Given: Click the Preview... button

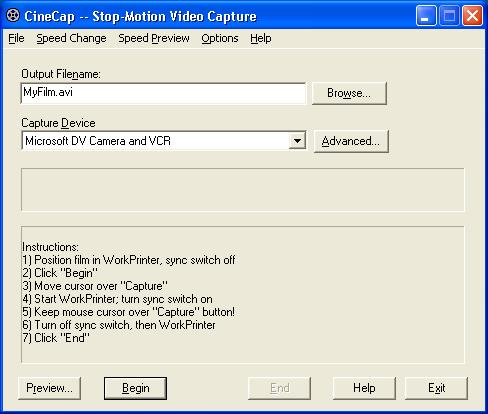Looking at the screenshot, I should click(49, 388).
